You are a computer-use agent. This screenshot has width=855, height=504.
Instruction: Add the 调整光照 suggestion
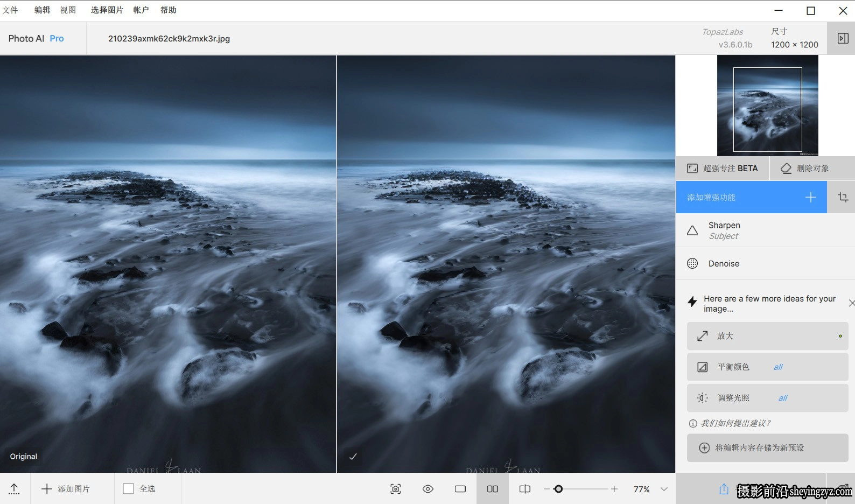(x=768, y=398)
